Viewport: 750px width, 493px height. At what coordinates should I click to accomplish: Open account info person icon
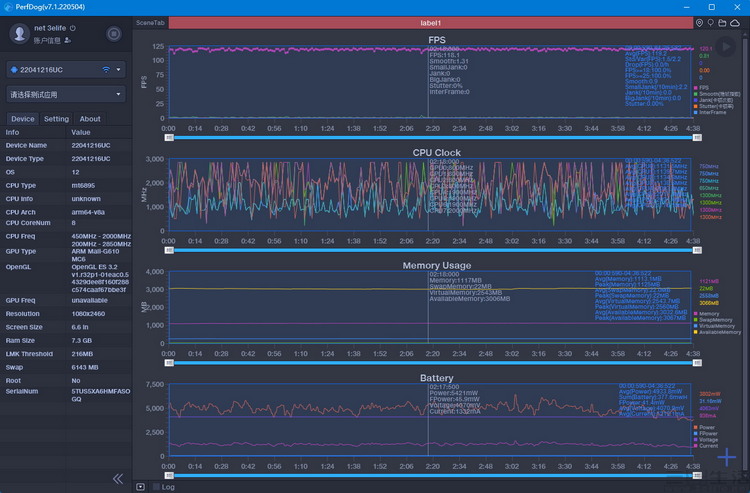tap(67, 41)
